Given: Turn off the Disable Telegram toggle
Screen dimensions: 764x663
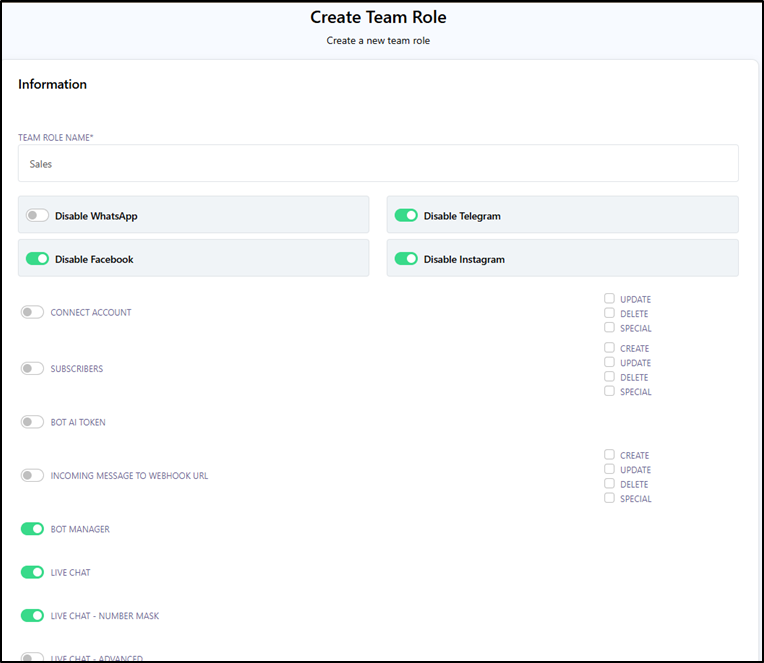Looking at the screenshot, I should coord(406,215).
